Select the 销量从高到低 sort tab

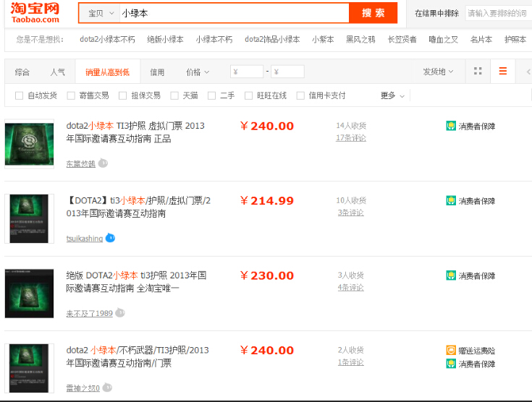(108, 72)
